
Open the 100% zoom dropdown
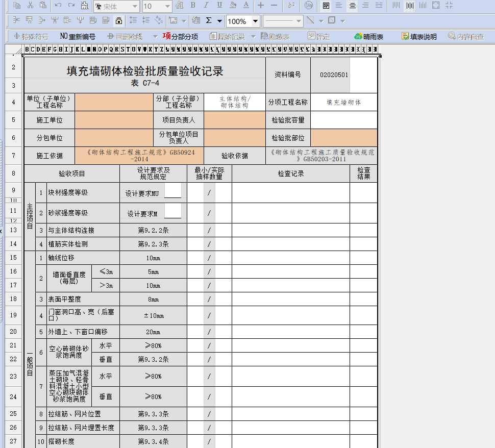coord(255,21)
